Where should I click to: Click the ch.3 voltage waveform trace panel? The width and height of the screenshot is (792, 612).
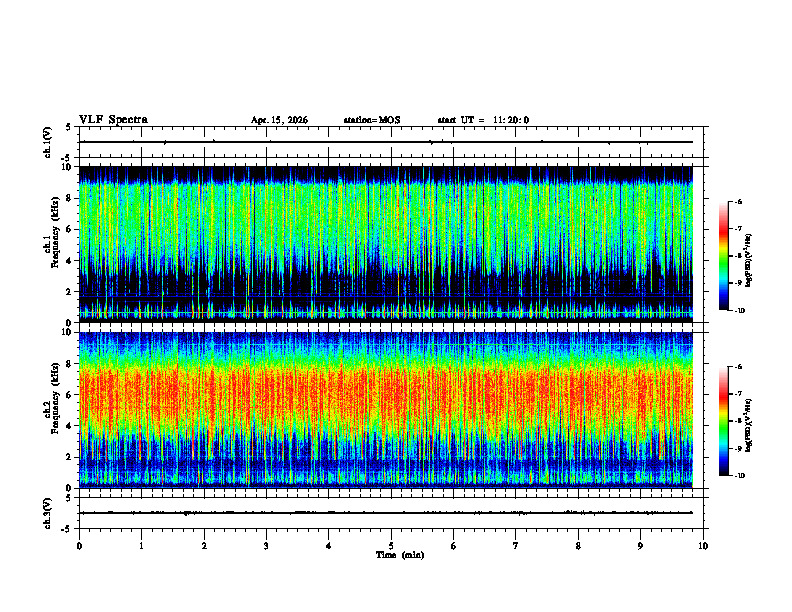point(391,513)
